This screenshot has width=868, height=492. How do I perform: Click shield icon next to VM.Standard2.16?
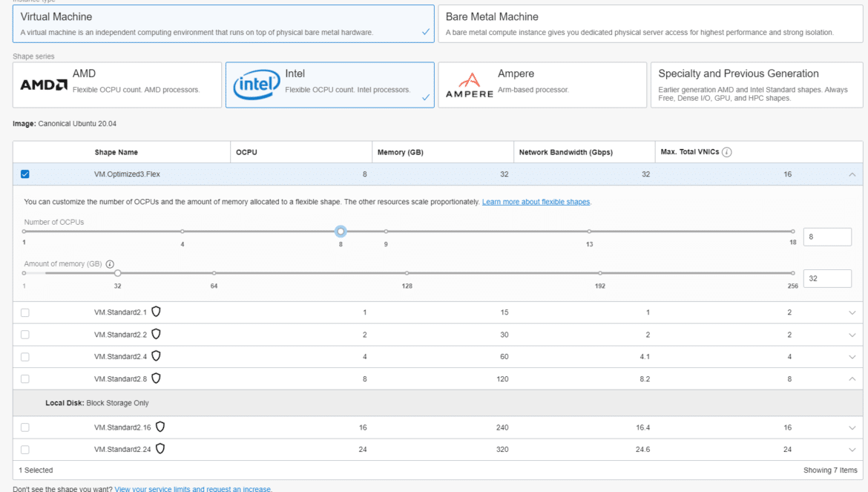(160, 427)
